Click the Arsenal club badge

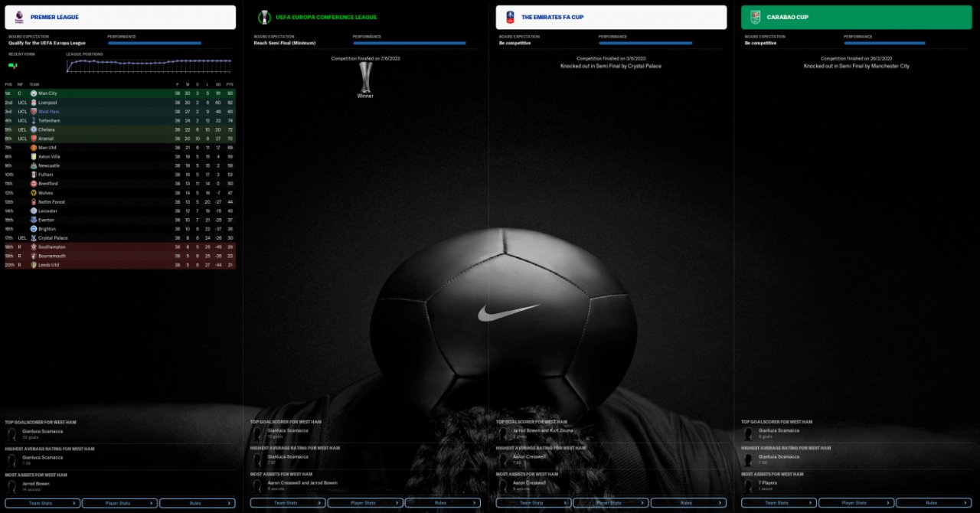click(34, 139)
